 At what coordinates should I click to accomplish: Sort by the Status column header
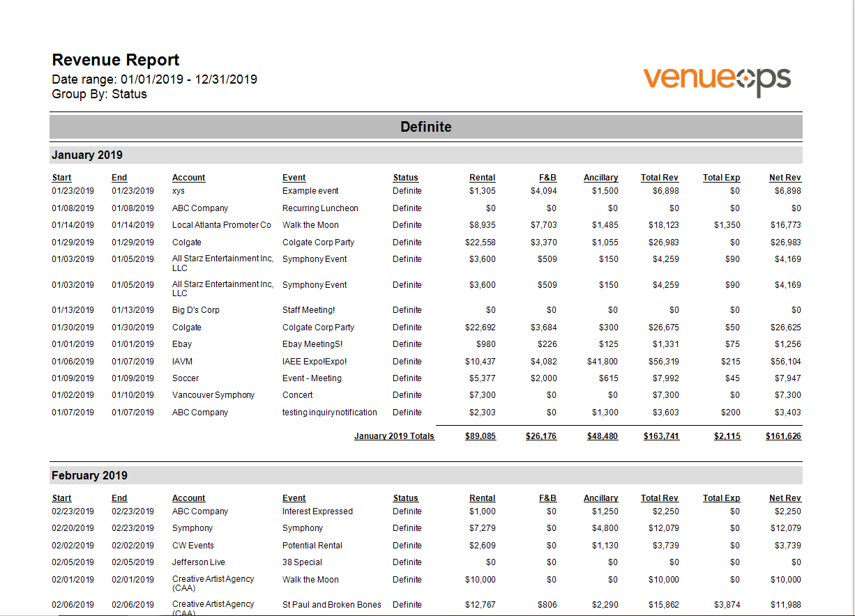coord(406,178)
